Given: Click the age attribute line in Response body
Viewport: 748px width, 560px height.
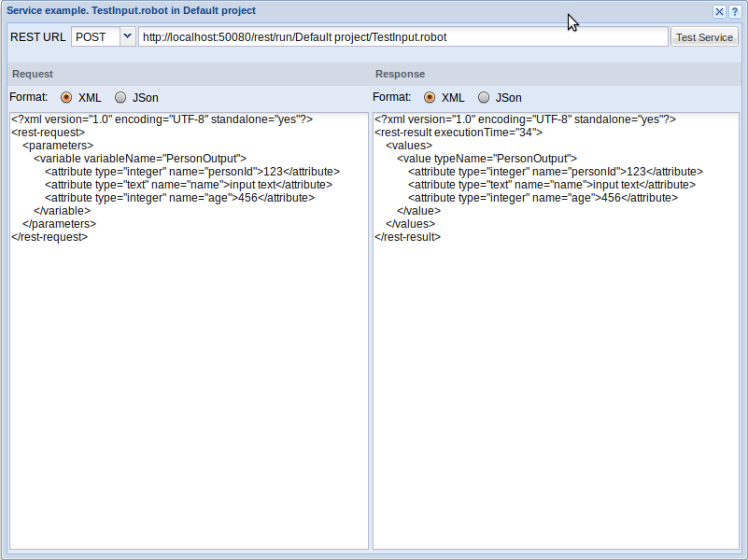Looking at the screenshot, I should (543, 198).
